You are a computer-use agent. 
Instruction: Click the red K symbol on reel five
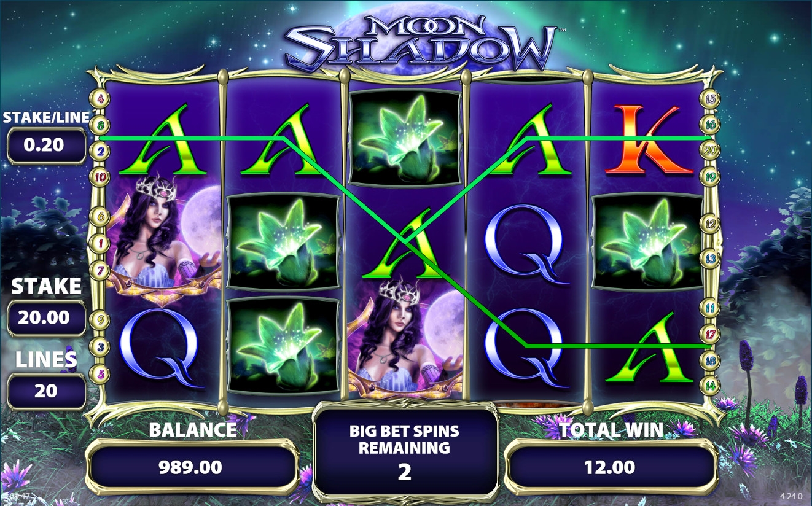click(x=647, y=140)
